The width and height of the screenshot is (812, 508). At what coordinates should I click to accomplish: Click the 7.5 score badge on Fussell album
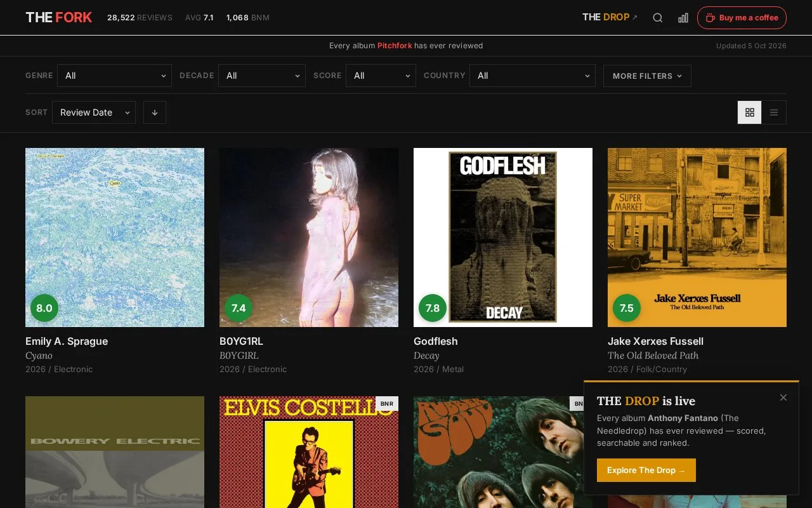coord(627,309)
